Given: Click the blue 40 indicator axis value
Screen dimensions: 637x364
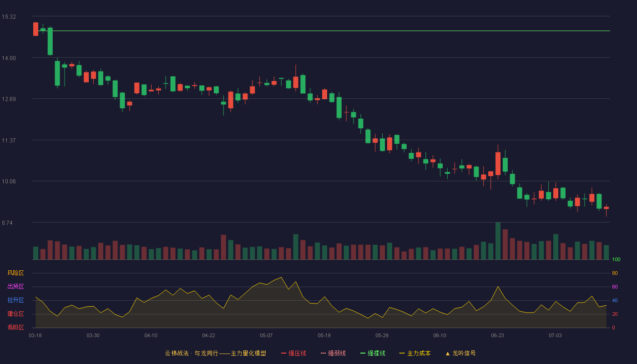Looking at the screenshot, I should coord(615,301).
